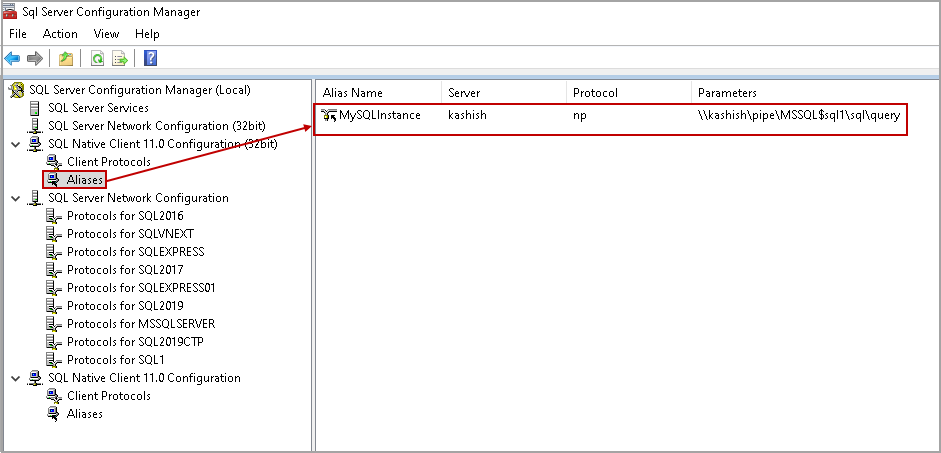941x453 pixels.
Task: Click the Protocols for MSSQLSERVER icon
Action: (54, 324)
